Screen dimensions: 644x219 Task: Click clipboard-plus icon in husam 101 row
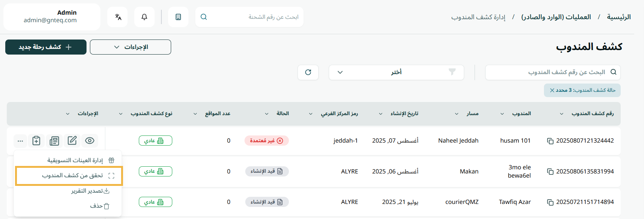coord(36,140)
